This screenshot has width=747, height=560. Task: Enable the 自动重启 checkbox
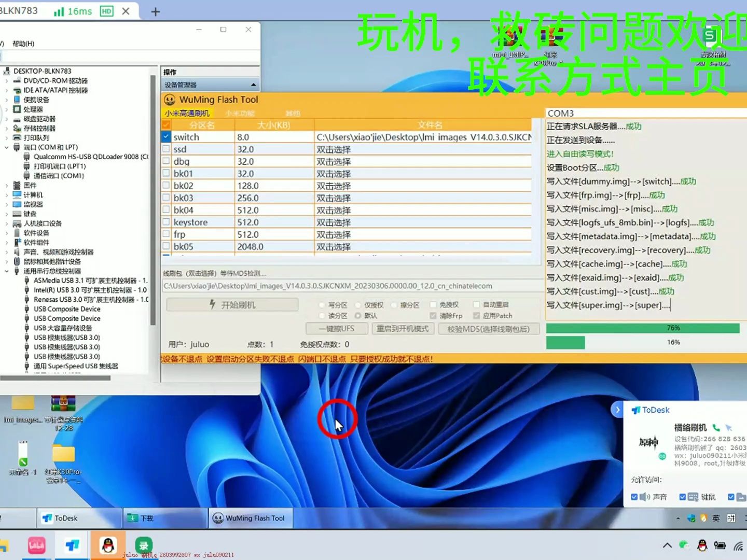coord(476,304)
